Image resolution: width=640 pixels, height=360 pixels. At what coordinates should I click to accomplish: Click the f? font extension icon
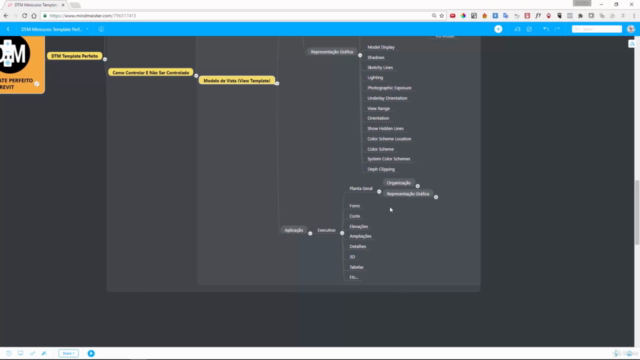[538, 16]
